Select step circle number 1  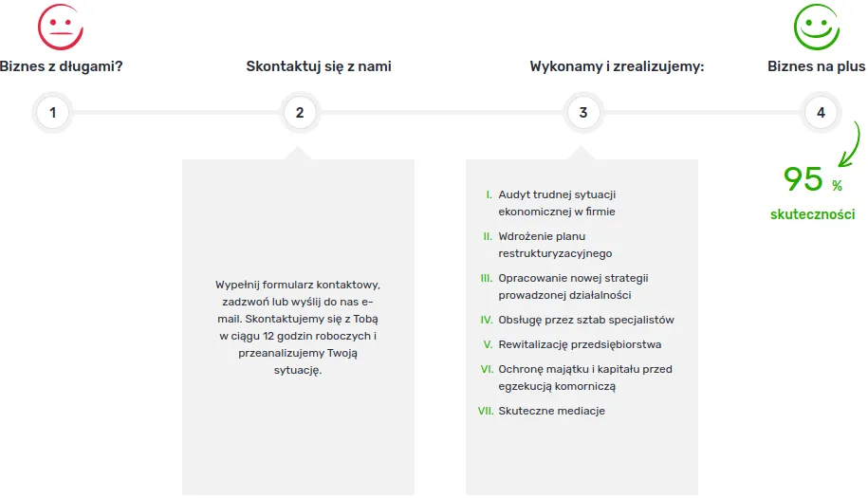(52, 113)
